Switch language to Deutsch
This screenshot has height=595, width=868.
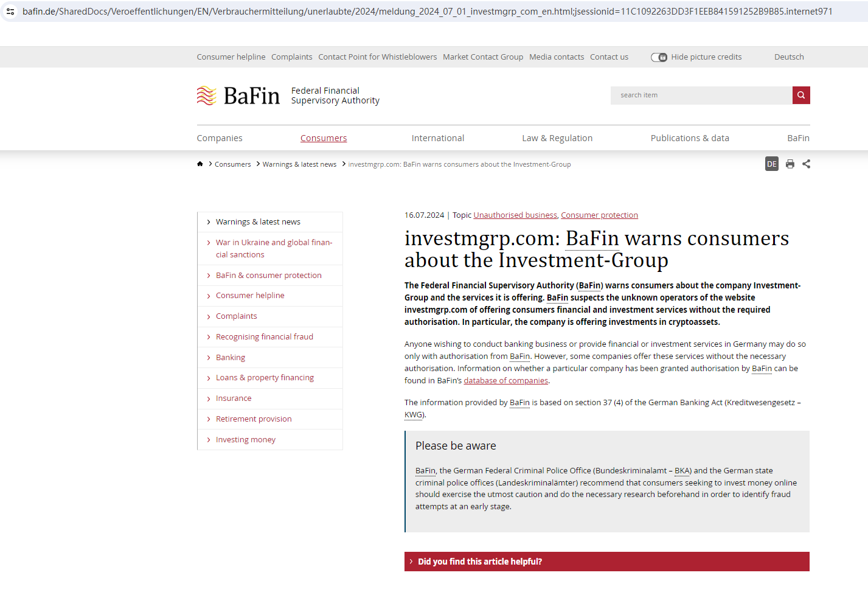pos(789,57)
